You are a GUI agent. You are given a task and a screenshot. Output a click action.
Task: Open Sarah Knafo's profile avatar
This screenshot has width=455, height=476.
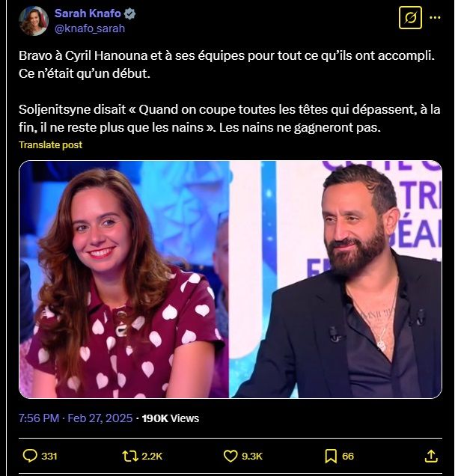[33, 21]
